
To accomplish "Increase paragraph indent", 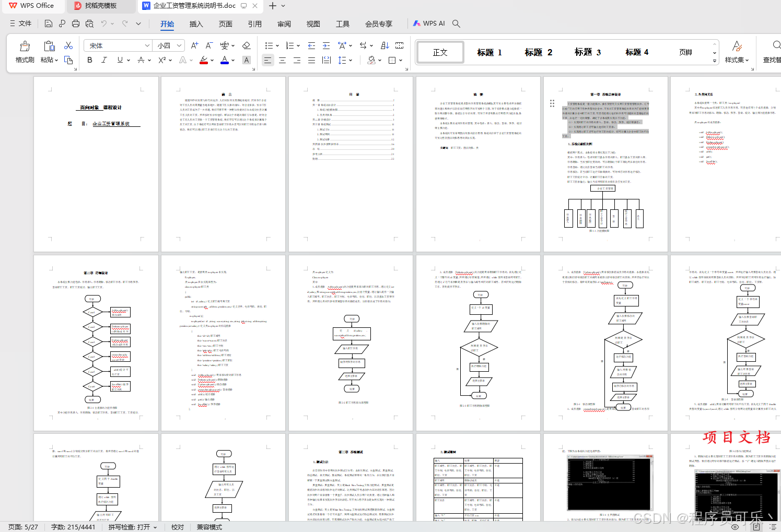I will (x=326, y=45).
